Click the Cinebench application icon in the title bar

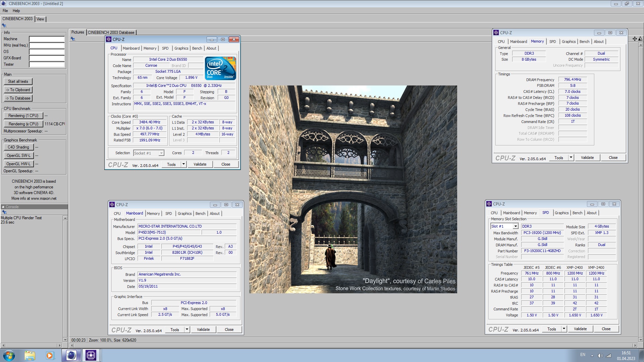click(4, 3)
